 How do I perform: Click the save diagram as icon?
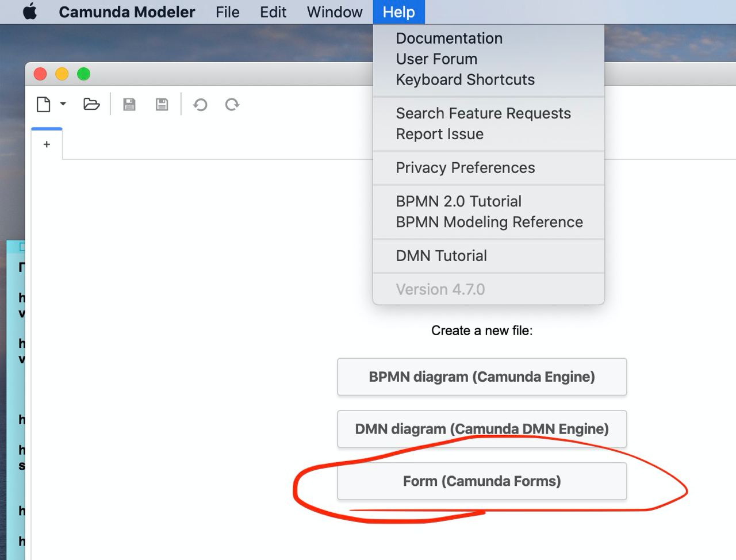[x=162, y=104]
